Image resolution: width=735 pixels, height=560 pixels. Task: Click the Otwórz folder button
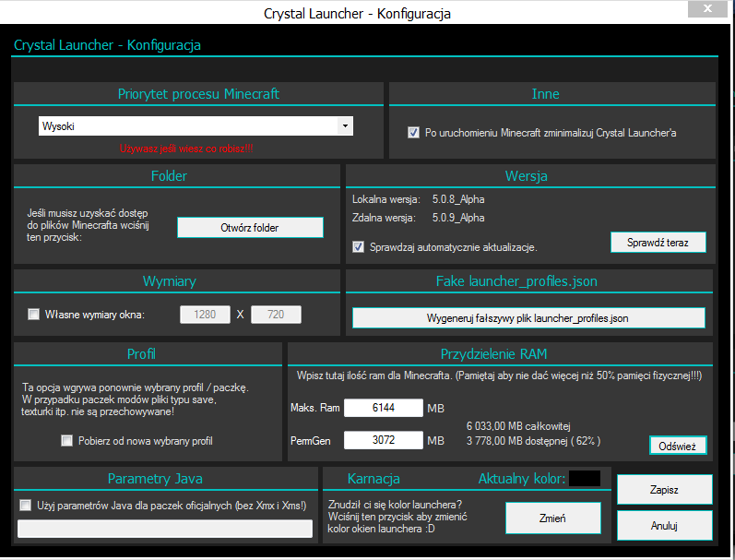[250, 228]
